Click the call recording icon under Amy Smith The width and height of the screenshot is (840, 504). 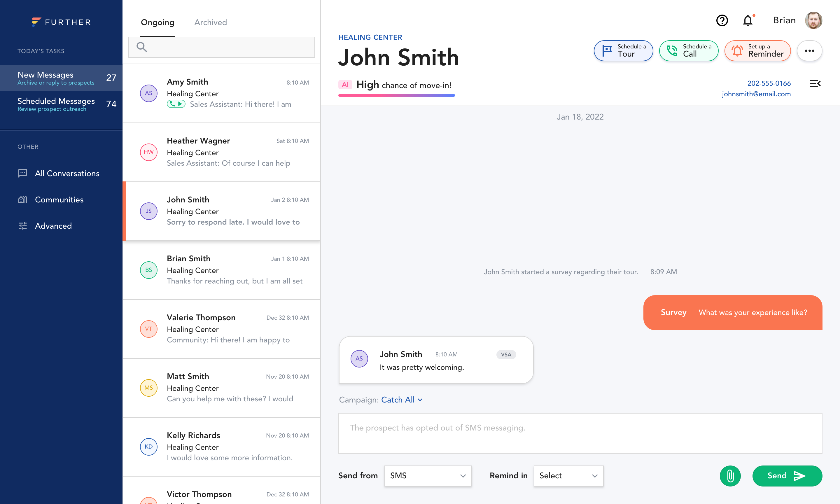[176, 104]
